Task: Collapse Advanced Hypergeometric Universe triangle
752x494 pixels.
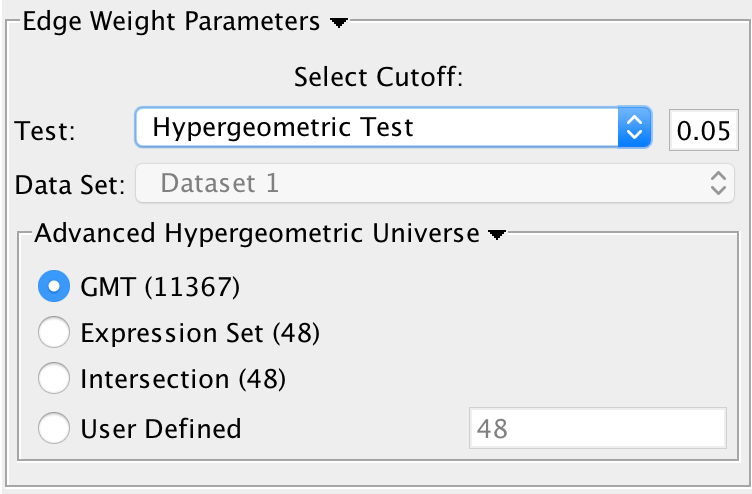Action: click(496, 235)
